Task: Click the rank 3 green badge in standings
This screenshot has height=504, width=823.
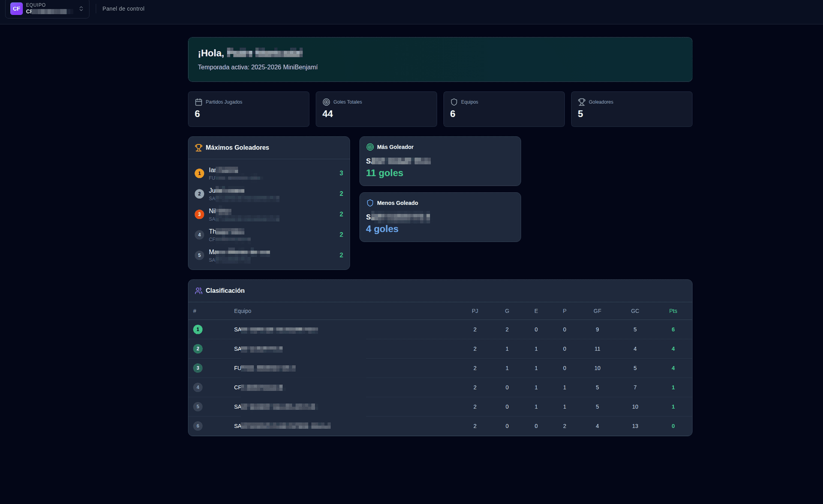Action: pos(198,368)
